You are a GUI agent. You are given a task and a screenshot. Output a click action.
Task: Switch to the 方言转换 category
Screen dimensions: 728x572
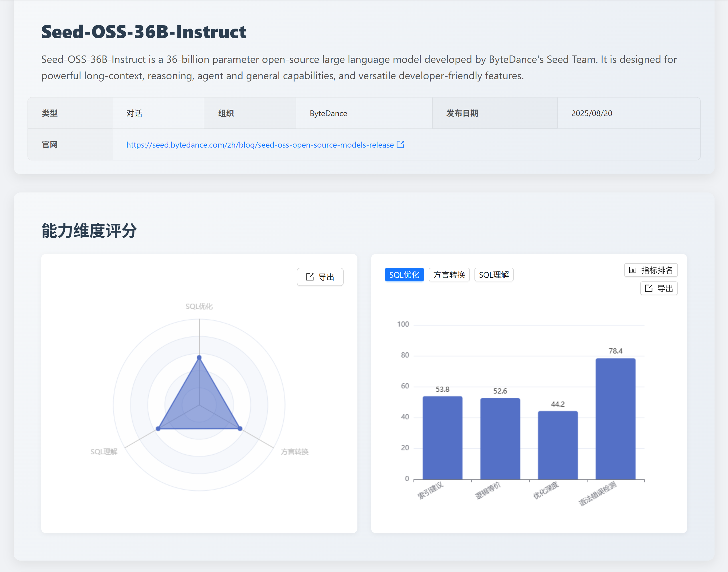[x=449, y=274]
